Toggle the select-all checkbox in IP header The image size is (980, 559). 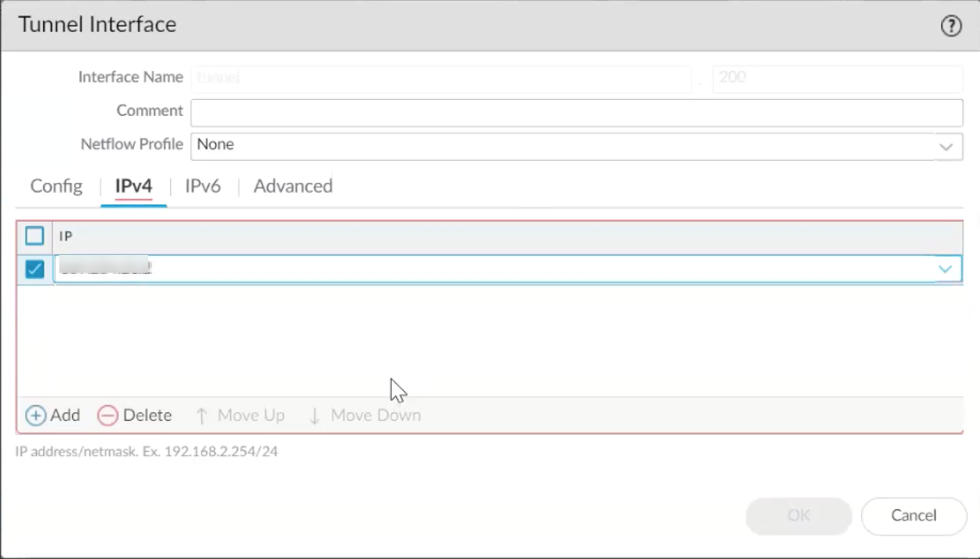(x=34, y=236)
